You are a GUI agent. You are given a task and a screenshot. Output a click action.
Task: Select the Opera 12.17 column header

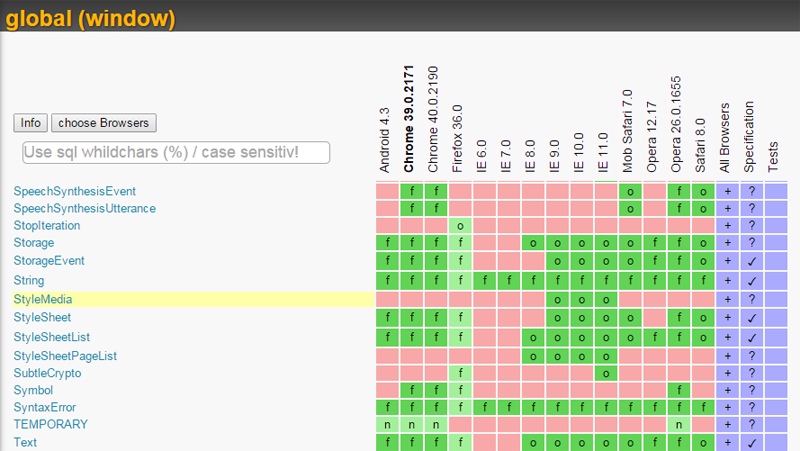click(x=652, y=137)
